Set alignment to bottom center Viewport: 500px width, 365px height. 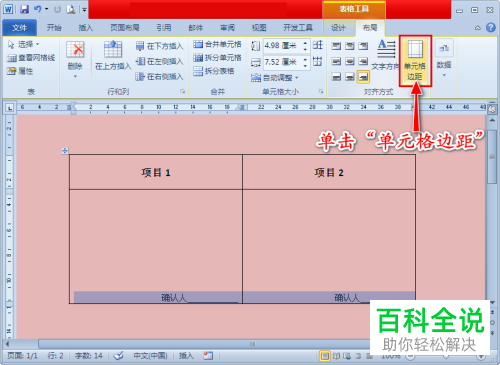[350, 77]
